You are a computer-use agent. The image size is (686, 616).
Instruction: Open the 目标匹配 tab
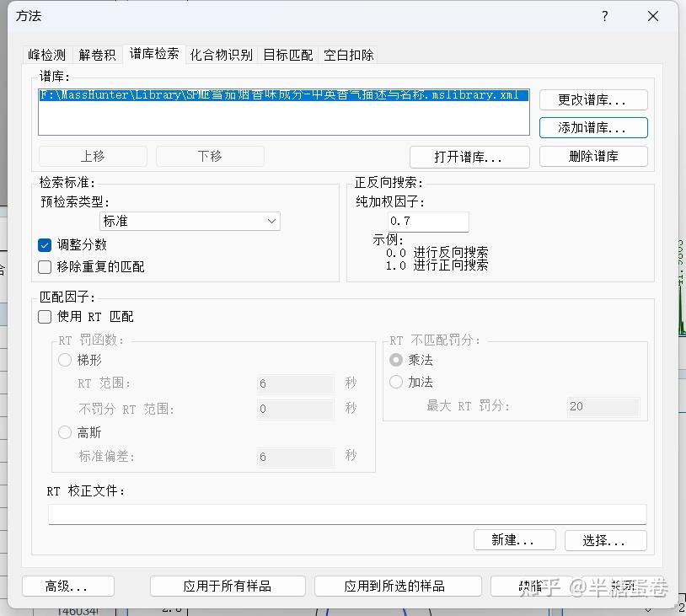click(x=287, y=54)
